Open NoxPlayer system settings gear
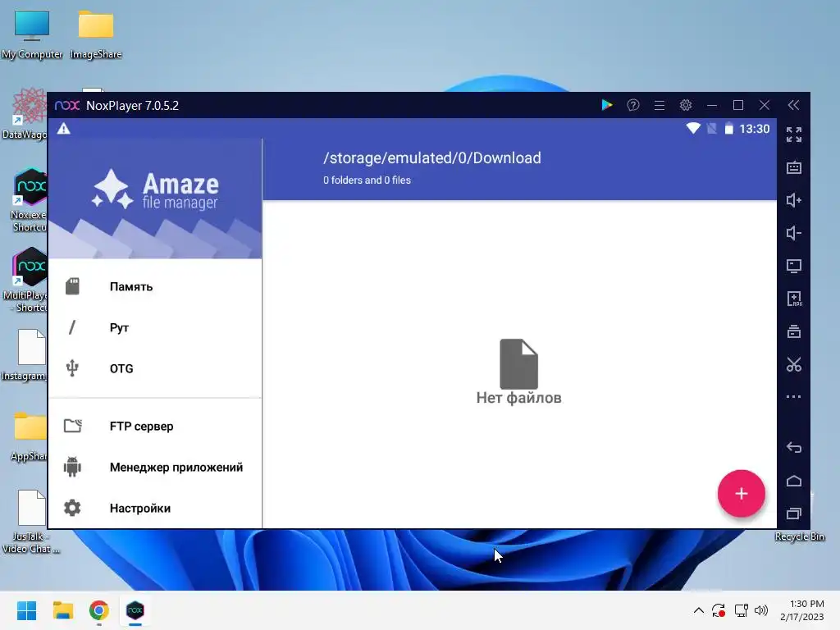 [x=685, y=105]
